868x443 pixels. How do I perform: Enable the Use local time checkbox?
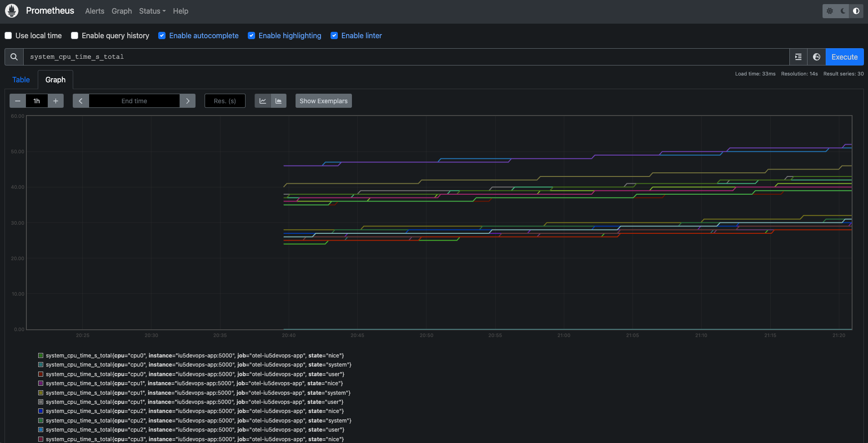coord(8,35)
